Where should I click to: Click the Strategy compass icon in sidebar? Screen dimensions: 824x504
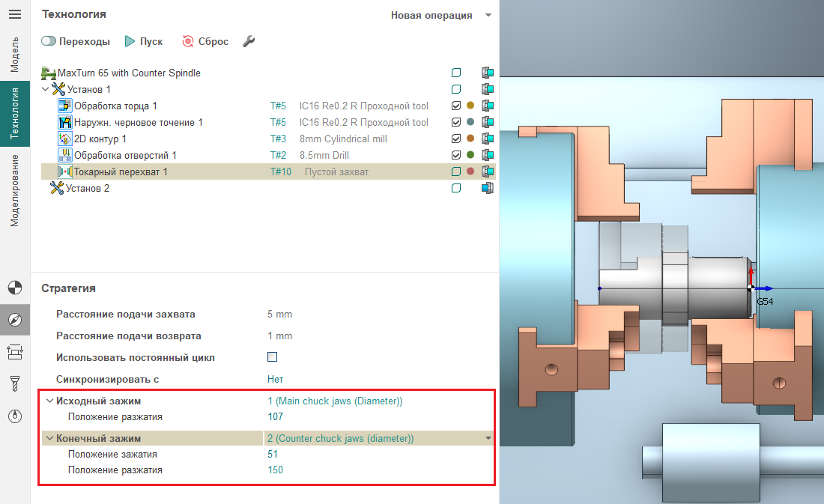click(14, 320)
